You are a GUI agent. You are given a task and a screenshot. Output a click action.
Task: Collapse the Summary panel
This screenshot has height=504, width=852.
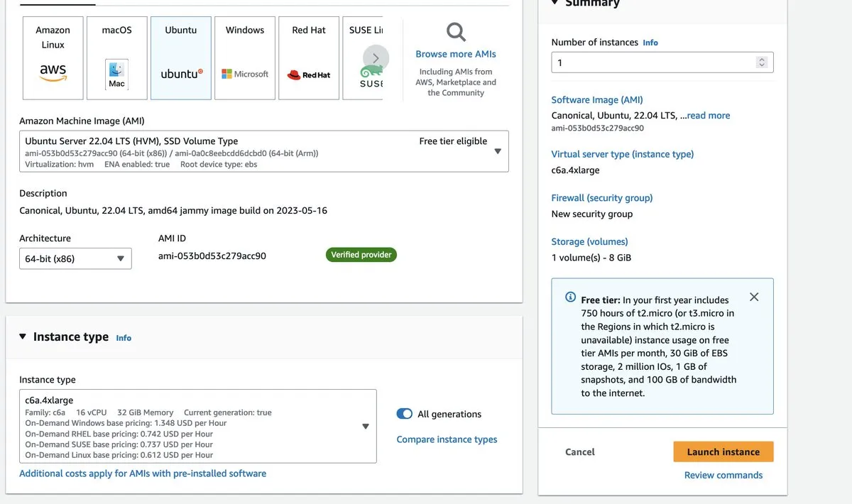click(x=555, y=3)
